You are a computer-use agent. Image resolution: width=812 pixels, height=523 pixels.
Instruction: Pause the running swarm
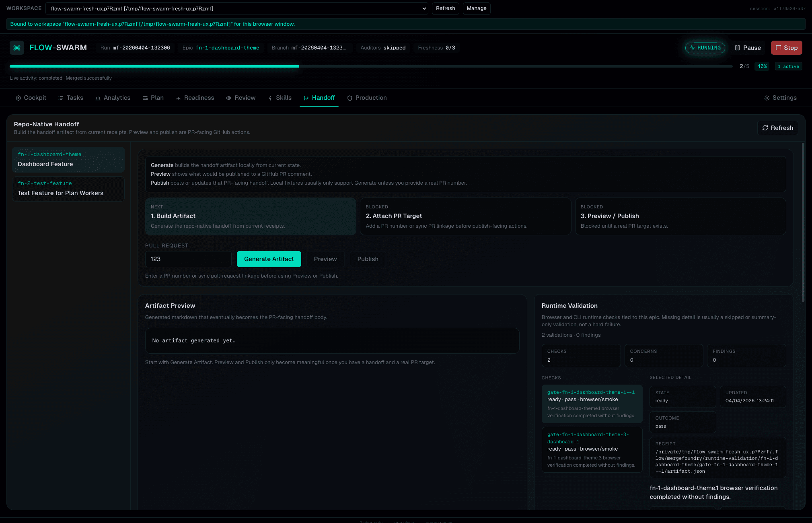click(748, 48)
